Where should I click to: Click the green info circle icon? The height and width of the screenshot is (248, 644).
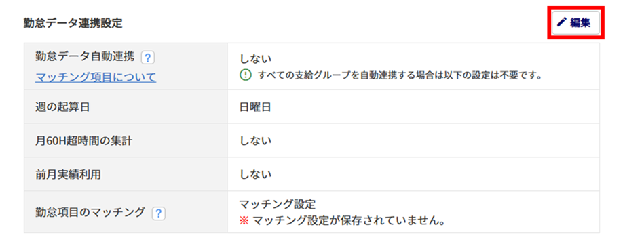(245, 75)
